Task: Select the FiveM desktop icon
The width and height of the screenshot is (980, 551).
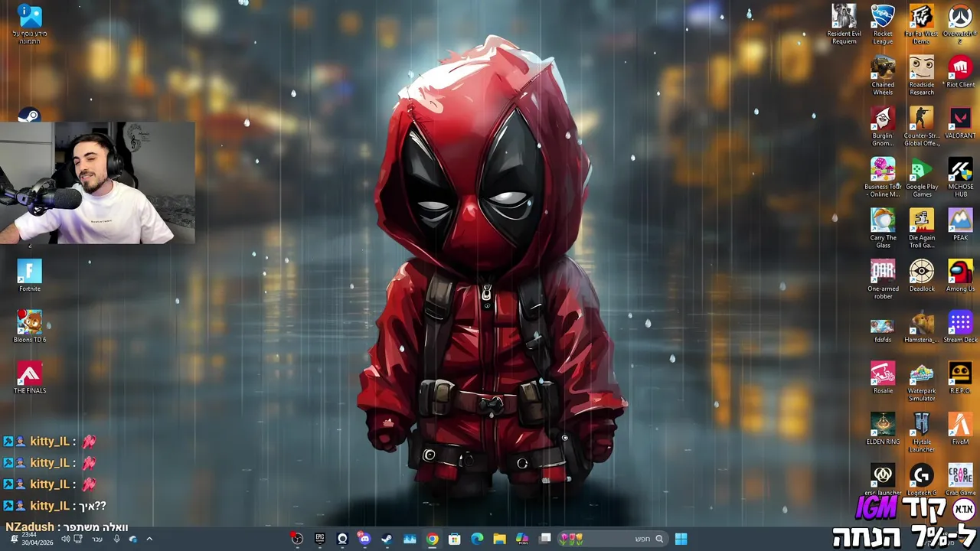Action: 960,429
